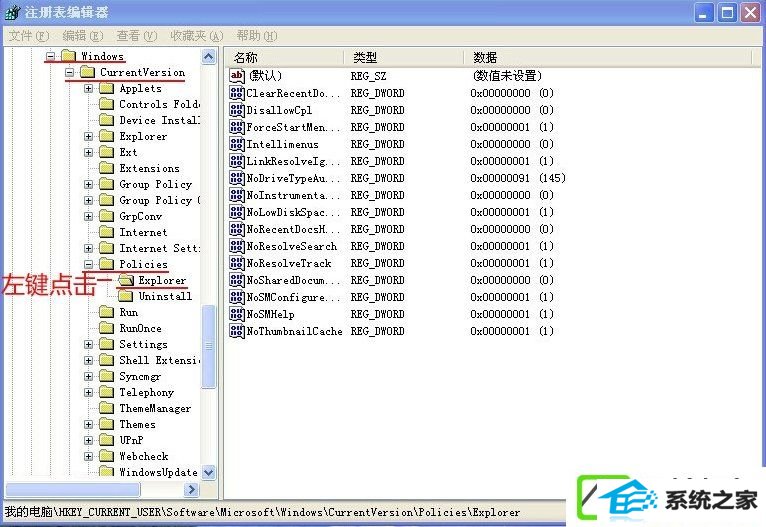The height and width of the screenshot is (527, 766).
Task: Click the NoDriveTypeAu... value icon
Action: 237,178
